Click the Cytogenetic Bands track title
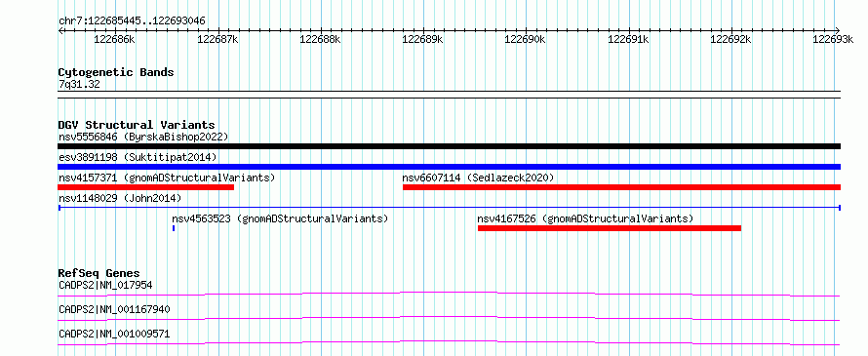868x356 pixels. pyautogui.click(x=116, y=72)
